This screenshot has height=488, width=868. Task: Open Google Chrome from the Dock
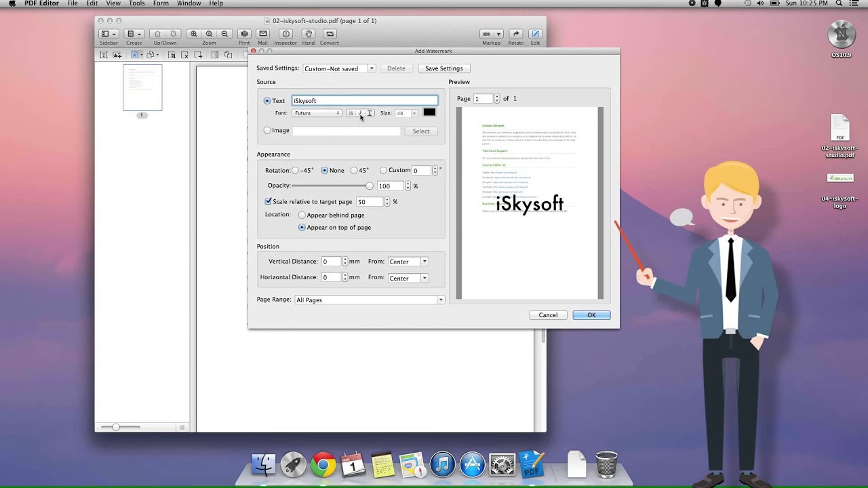tap(323, 465)
